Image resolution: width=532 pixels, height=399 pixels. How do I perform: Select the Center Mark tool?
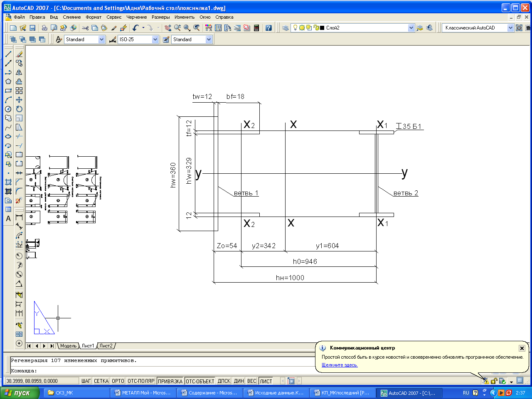19,343
